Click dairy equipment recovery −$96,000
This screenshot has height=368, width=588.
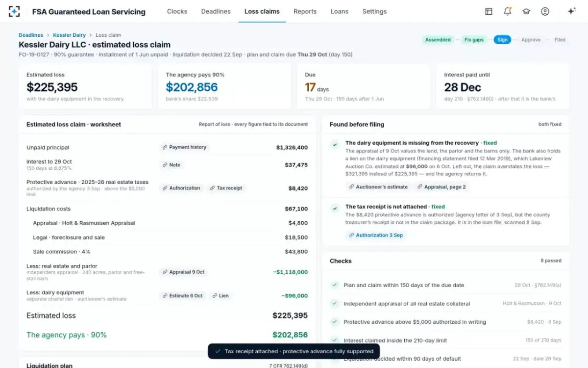[294, 296]
